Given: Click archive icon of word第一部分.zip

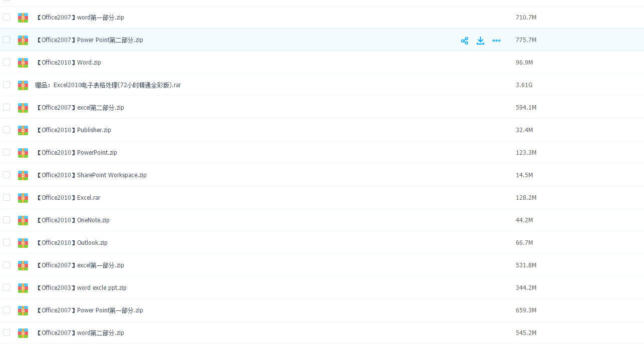Looking at the screenshot, I should (23, 18).
